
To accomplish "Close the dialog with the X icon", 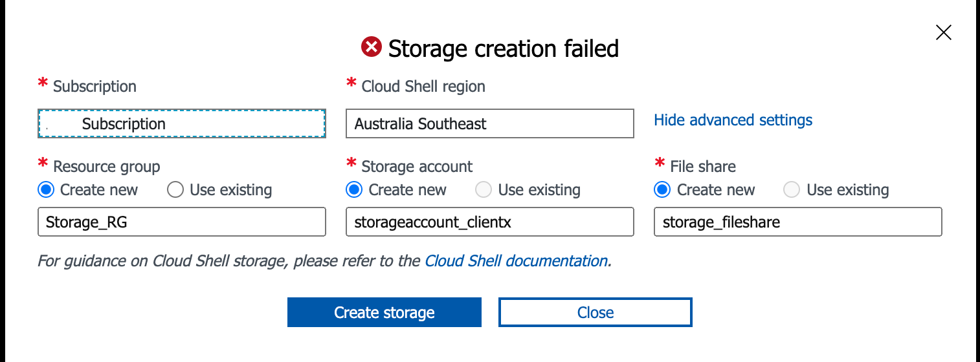I will (943, 33).
